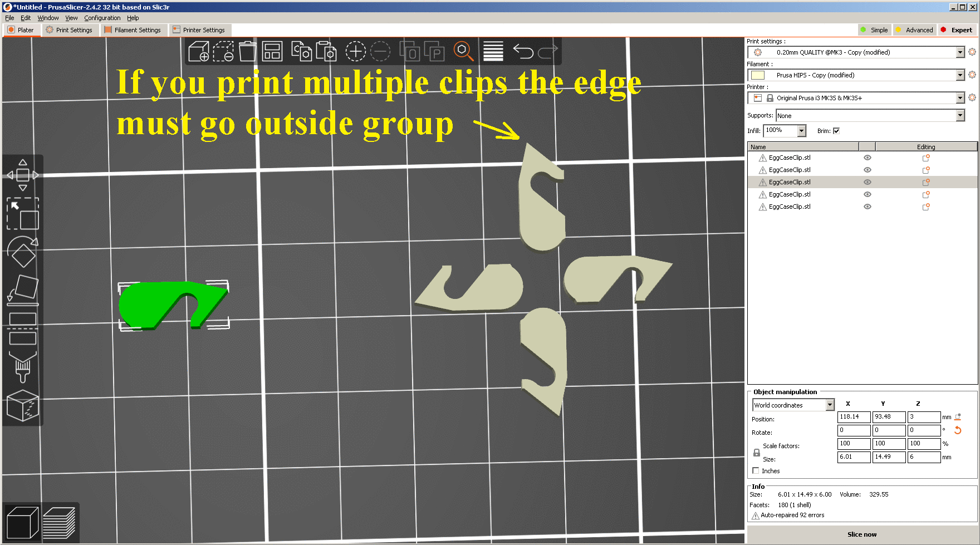Select the Paint-on supports brush tool
The height and width of the screenshot is (545, 980).
pyautogui.click(x=22, y=367)
